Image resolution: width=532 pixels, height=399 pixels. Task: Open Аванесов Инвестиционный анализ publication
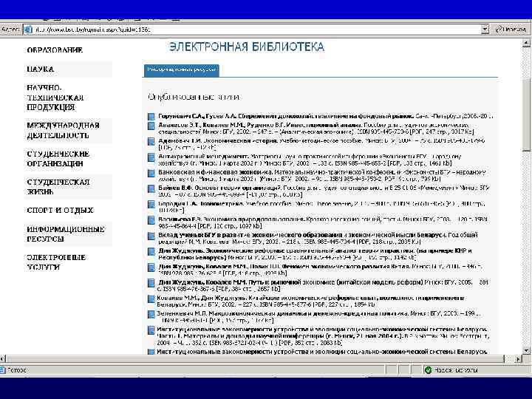pyautogui.click(x=316, y=129)
